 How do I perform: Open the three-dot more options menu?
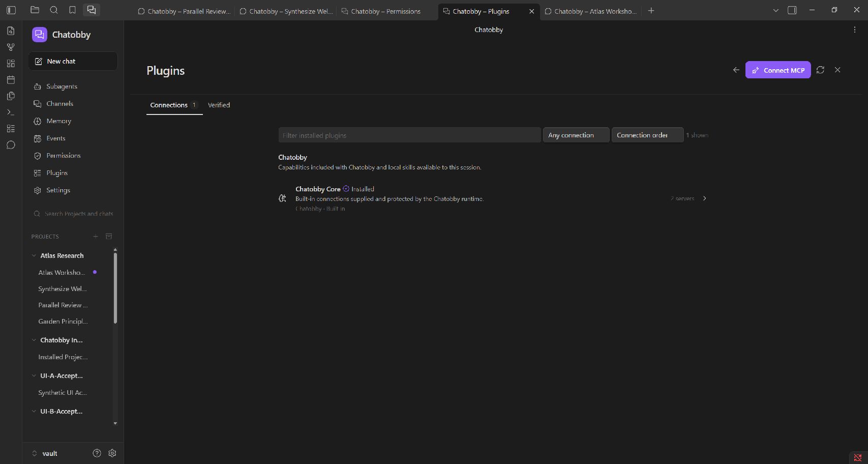coord(854,30)
